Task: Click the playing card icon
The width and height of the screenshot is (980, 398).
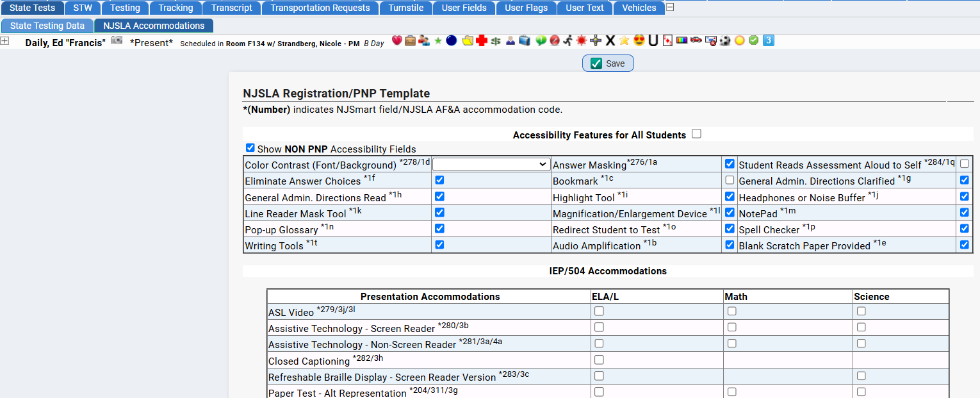Action: [667, 40]
